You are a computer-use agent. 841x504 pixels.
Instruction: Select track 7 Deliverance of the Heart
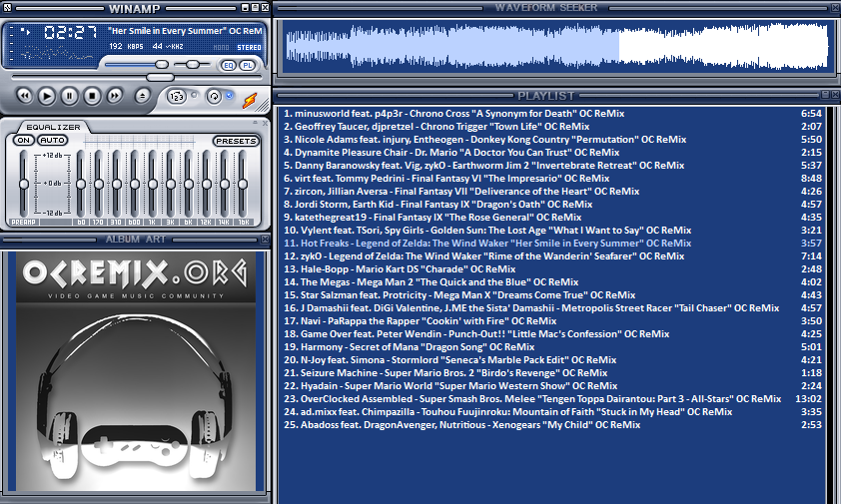click(x=552, y=192)
